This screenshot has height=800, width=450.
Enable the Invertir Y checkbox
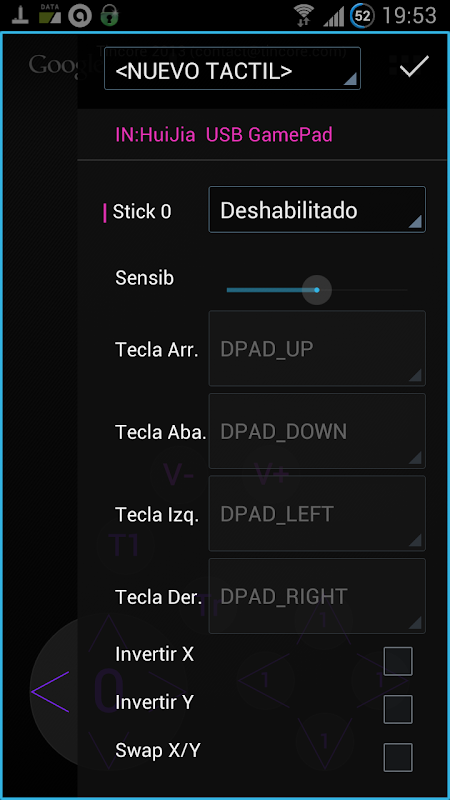398,709
